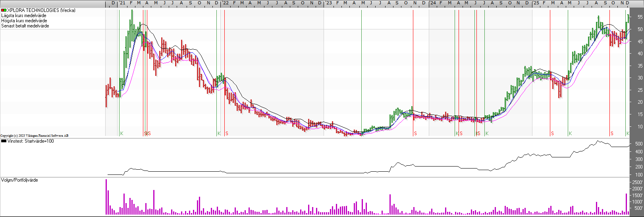Click the black Vinstest legend swatch

pyautogui.click(x=4, y=141)
